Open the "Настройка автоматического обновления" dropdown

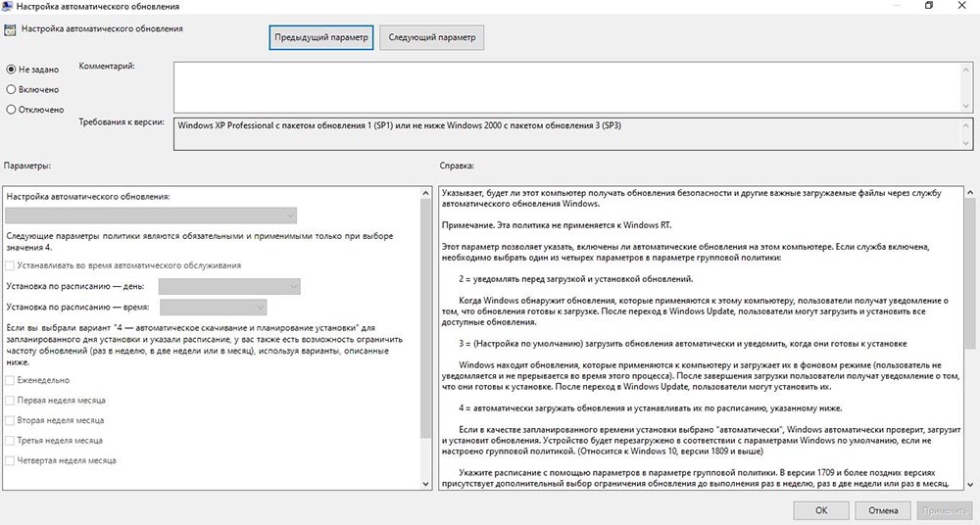tap(152, 215)
